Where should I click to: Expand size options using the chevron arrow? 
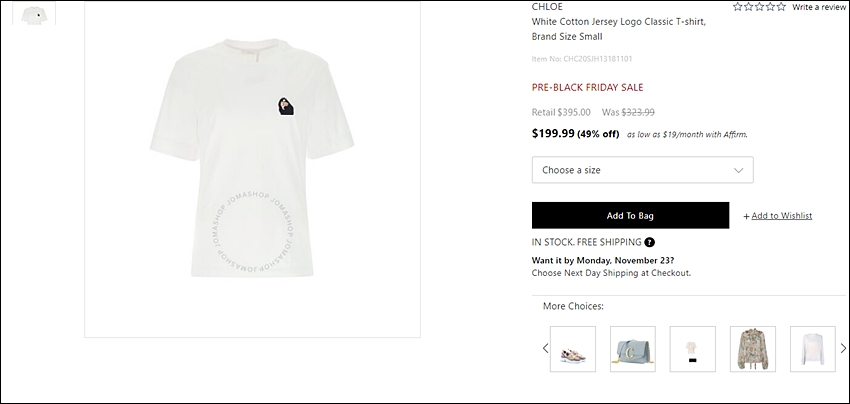click(738, 170)
